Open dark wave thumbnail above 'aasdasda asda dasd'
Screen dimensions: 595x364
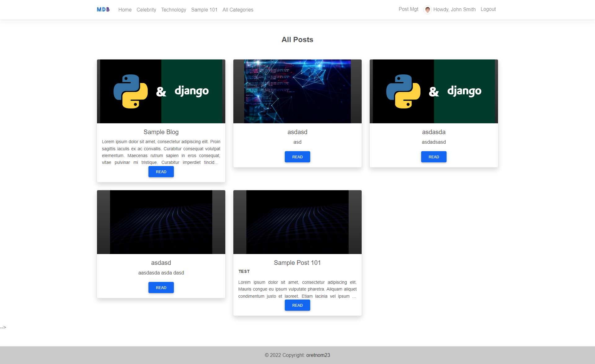(x=161, y=222)
